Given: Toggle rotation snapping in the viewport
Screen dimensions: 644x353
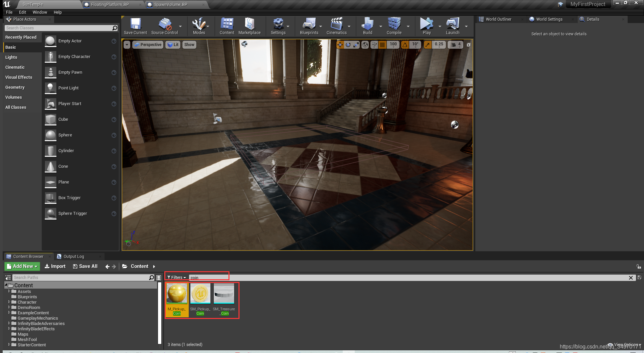Looking at the screenshot, I should pos(405,45).
